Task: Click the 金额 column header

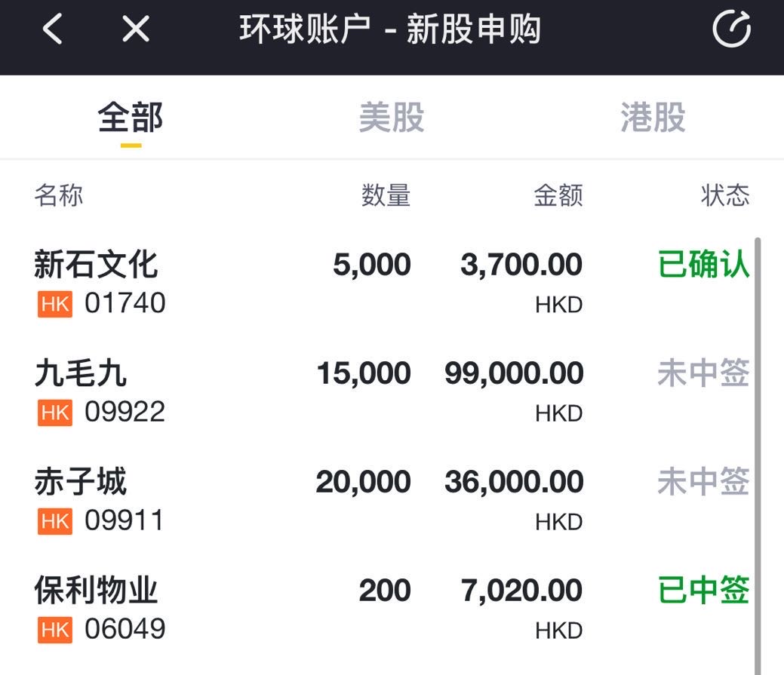Action: point(558,195)
